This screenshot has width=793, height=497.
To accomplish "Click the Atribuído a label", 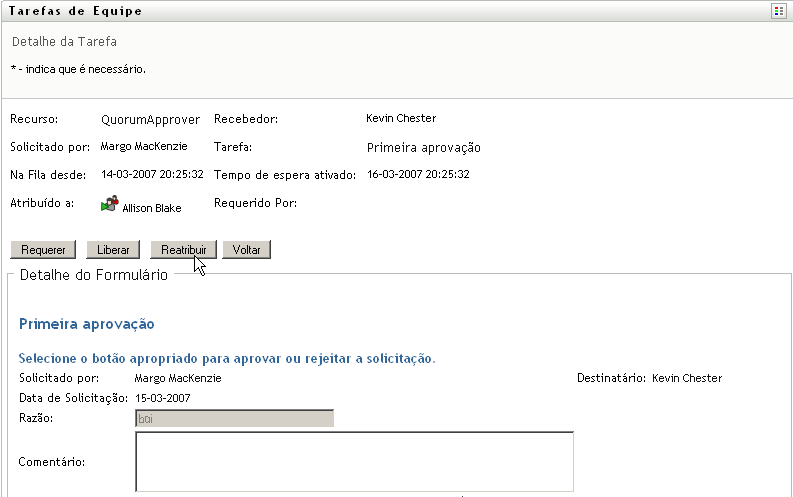I will click(x=42, y=203).
